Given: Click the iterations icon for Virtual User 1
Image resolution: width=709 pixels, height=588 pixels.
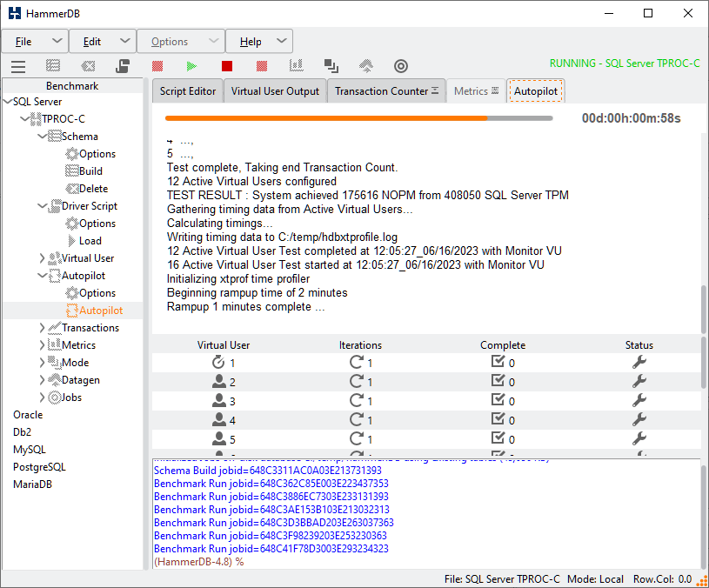Looking at the screenshot, I should (357, 362).
